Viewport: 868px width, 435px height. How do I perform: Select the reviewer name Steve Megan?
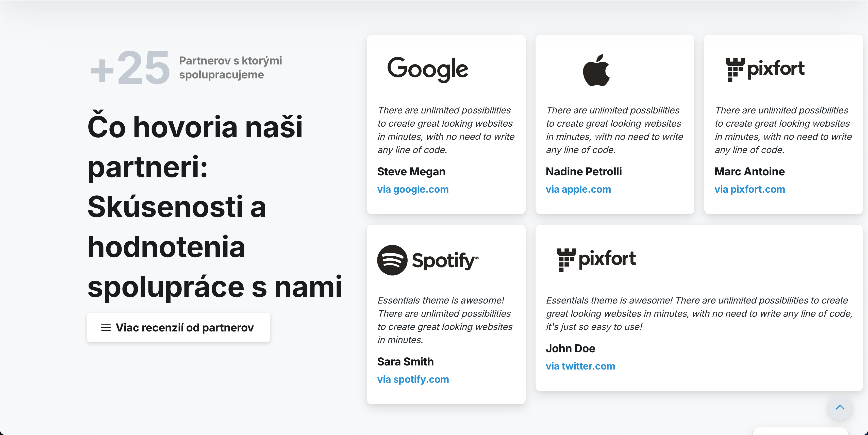pos(411,172)
